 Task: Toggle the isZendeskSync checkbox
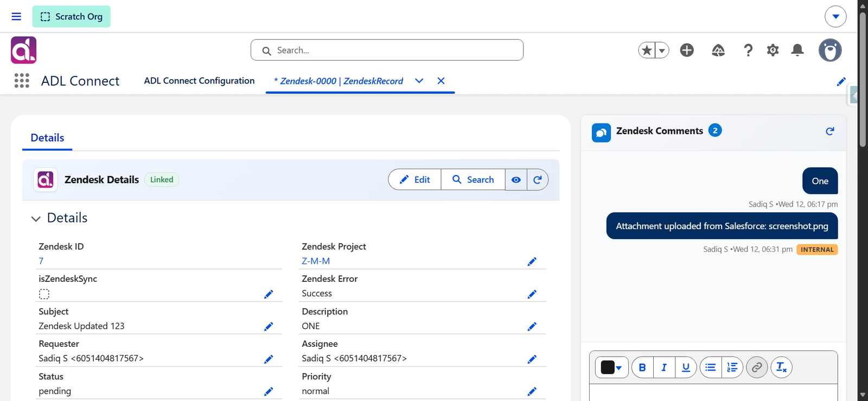coord(44,294)
